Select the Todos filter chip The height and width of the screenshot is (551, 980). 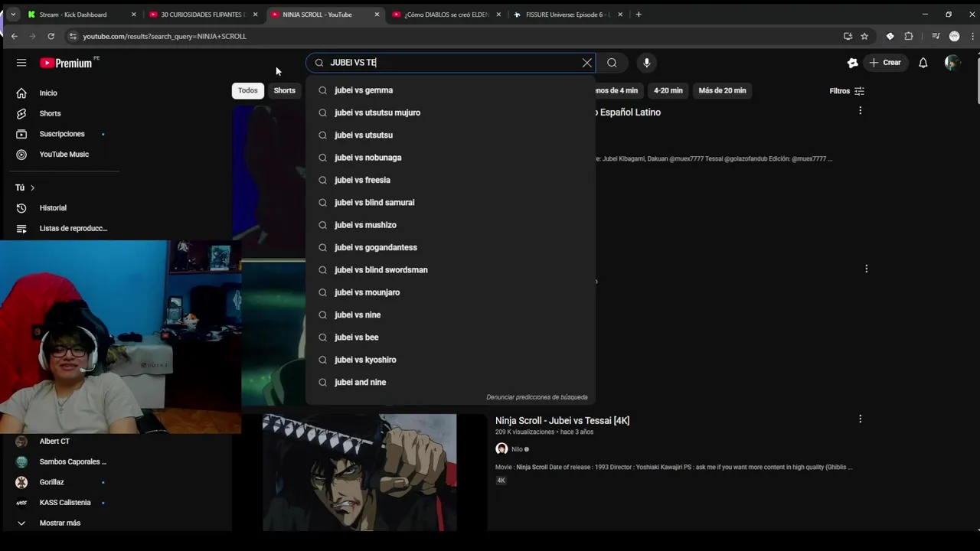coord(247,90)
